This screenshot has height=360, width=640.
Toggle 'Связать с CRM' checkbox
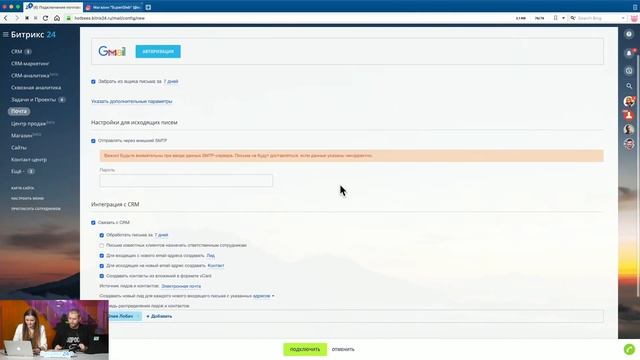click(93, 223)
